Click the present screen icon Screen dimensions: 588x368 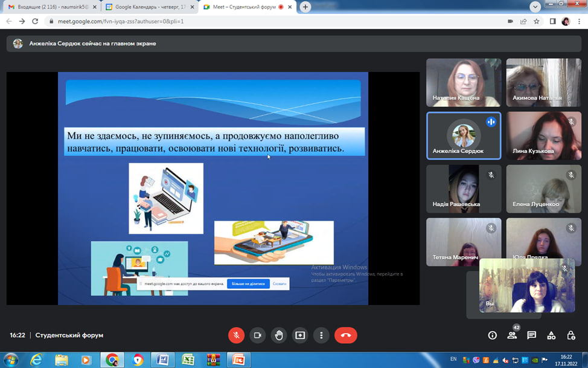click(300, 335)
